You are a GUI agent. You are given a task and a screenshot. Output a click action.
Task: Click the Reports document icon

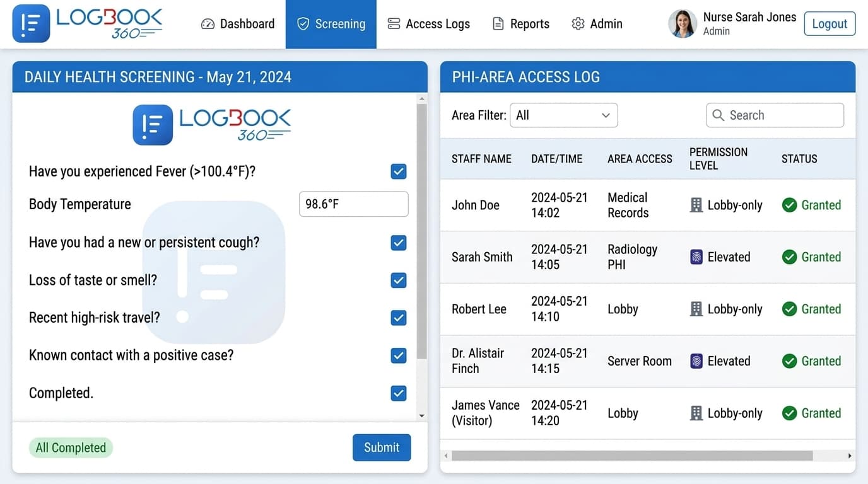(498, 24)
